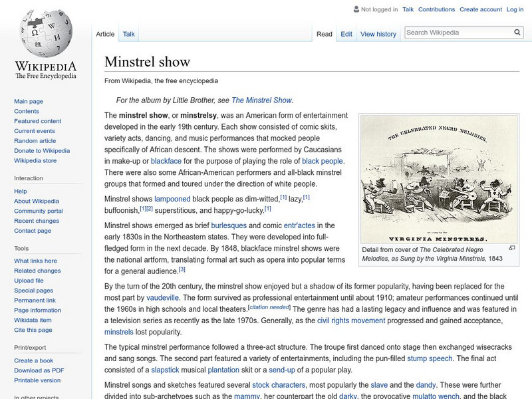This screenshot has width=532, height=399.
Task: Open citation [3] after general audience
Action: click(x=182, y=269)
